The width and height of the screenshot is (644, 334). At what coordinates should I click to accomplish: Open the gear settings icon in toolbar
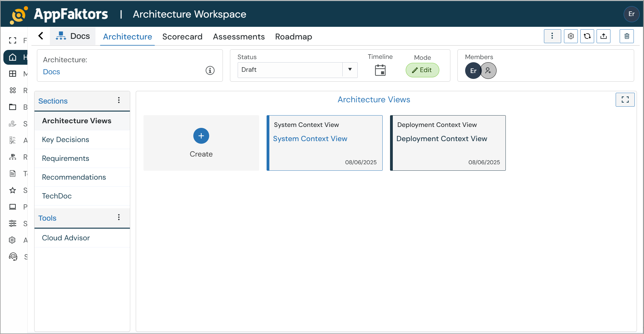pyautogui.click(x=571, y=36)
